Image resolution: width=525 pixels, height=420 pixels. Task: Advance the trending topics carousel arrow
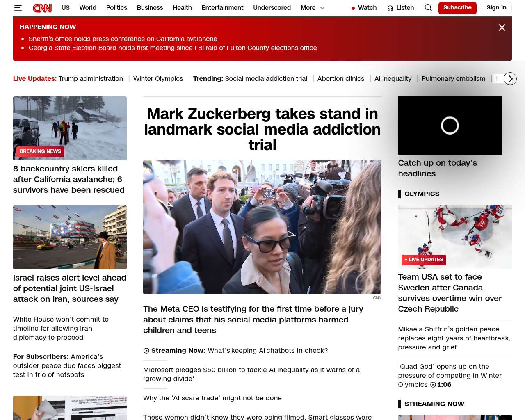[x=510, y=79]
